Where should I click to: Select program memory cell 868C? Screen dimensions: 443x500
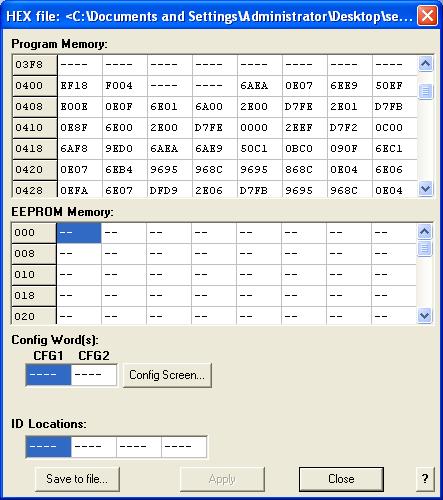point(305,170)
